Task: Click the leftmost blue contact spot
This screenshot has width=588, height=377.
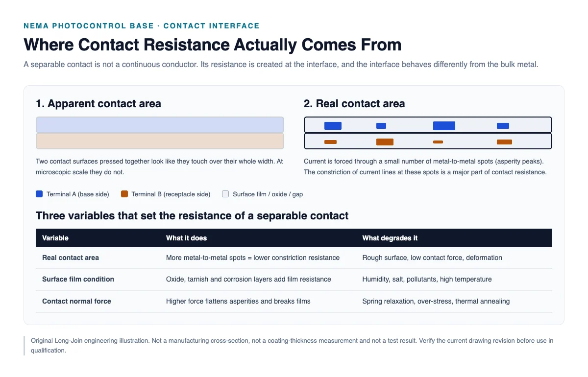Action: 333,126
